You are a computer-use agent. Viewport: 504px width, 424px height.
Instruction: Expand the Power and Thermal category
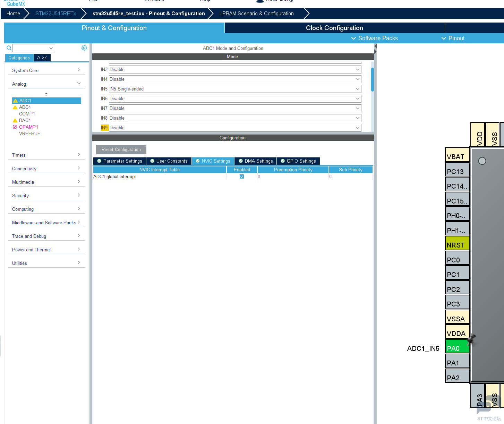(46, 250)
